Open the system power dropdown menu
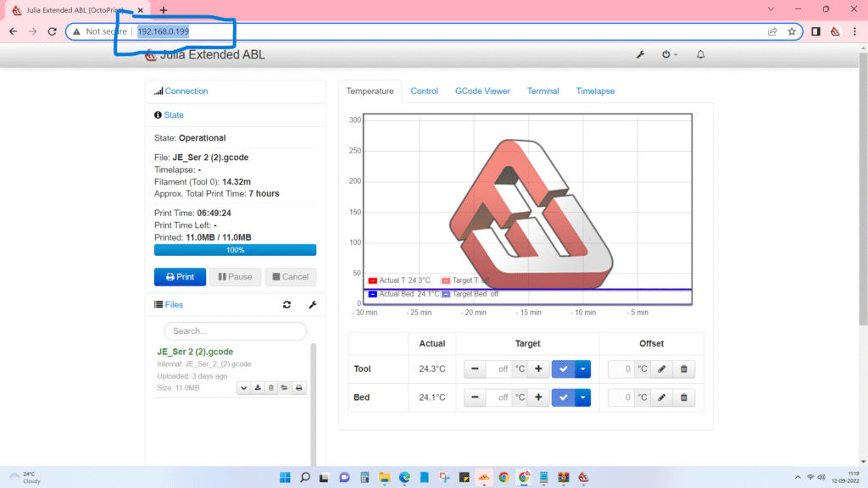The height and width of the screenshot is (488, 868). 670,55
